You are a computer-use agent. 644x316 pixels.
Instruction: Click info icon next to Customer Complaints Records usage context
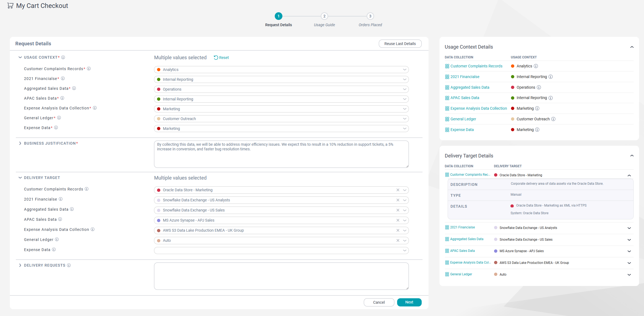[x=89, y=69]
